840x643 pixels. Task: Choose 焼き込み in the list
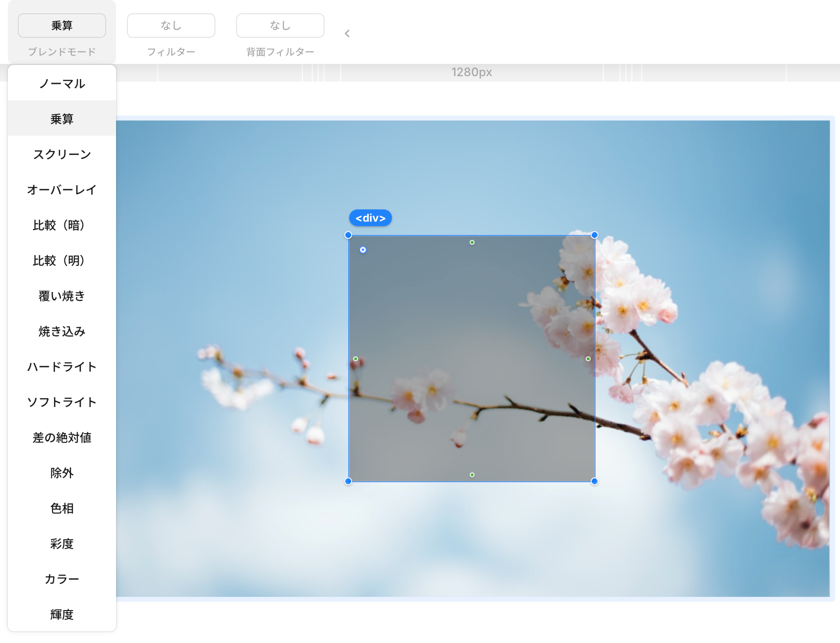62,331
